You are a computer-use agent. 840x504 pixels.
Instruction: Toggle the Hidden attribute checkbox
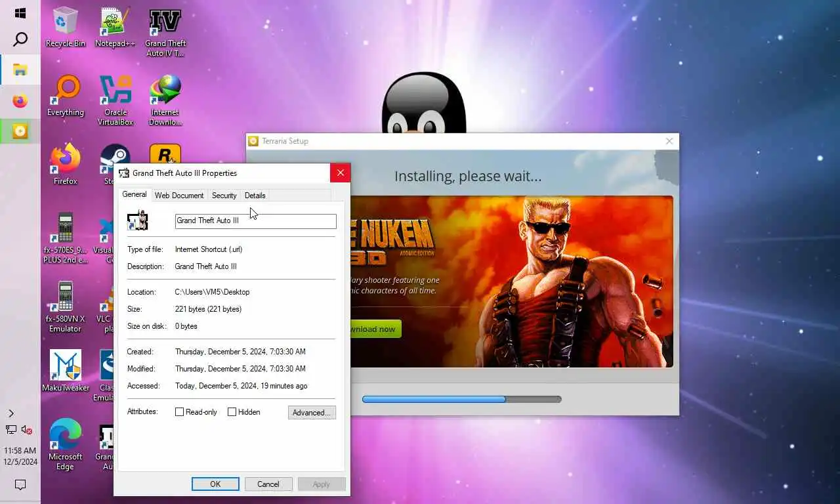click(232, 412)
